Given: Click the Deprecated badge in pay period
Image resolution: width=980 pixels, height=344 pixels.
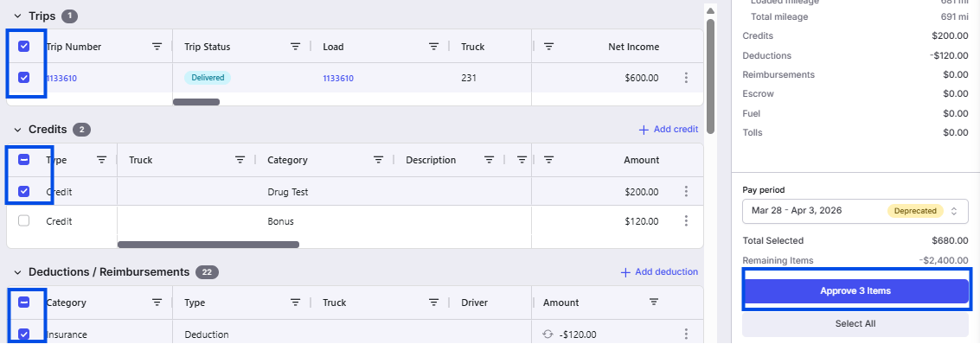Looking at the screenshot, I should click(916, 211).
